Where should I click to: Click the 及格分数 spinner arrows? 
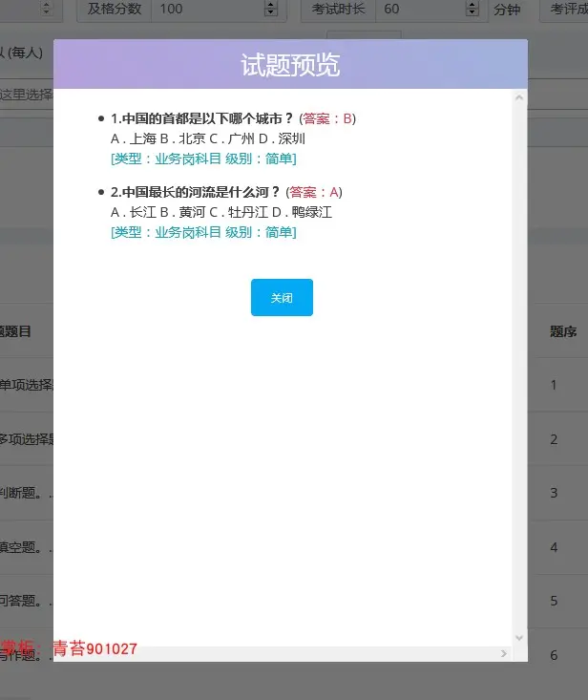click(x=271, y=9)
